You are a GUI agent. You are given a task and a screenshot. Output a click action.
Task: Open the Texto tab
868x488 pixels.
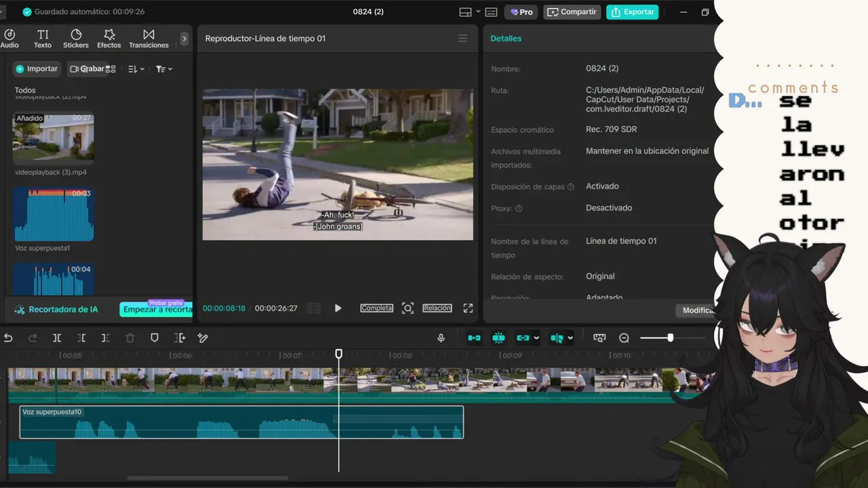pos(43,39)
